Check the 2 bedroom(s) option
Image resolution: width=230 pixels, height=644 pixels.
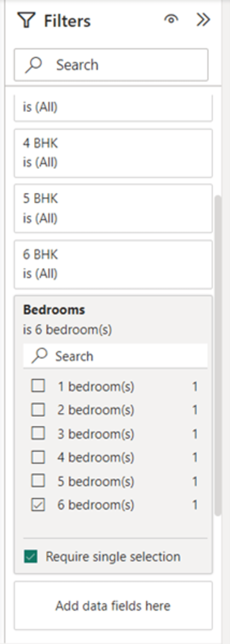click(38, 409)
